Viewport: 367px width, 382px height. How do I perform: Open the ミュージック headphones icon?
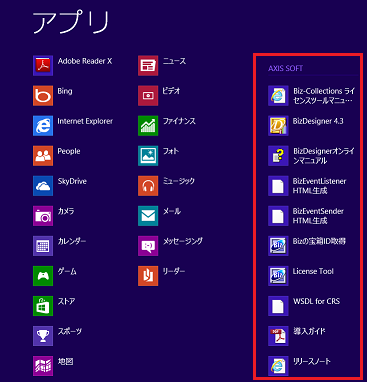(148, 186)
